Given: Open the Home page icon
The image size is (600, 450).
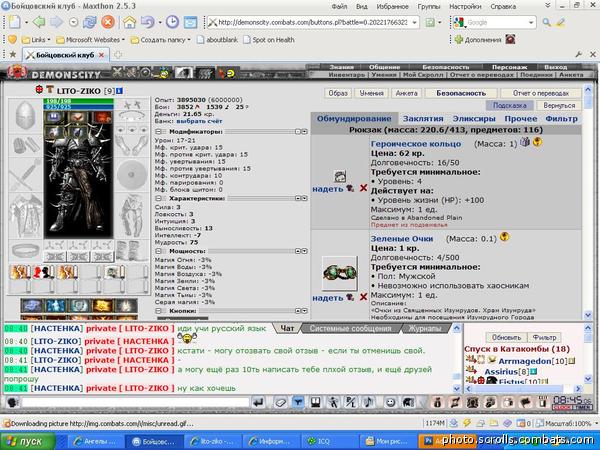Looking at the screenshot, I should (x=130, y=22).
